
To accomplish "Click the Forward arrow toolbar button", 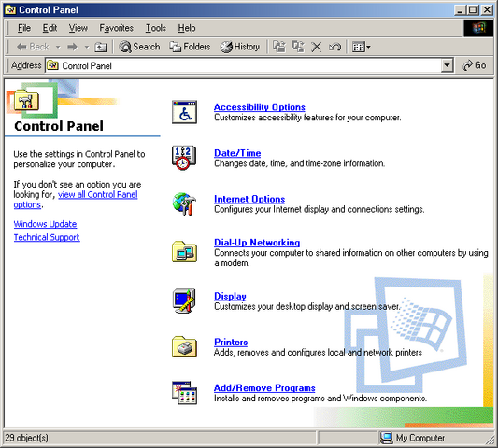I will tap(73, 47).
